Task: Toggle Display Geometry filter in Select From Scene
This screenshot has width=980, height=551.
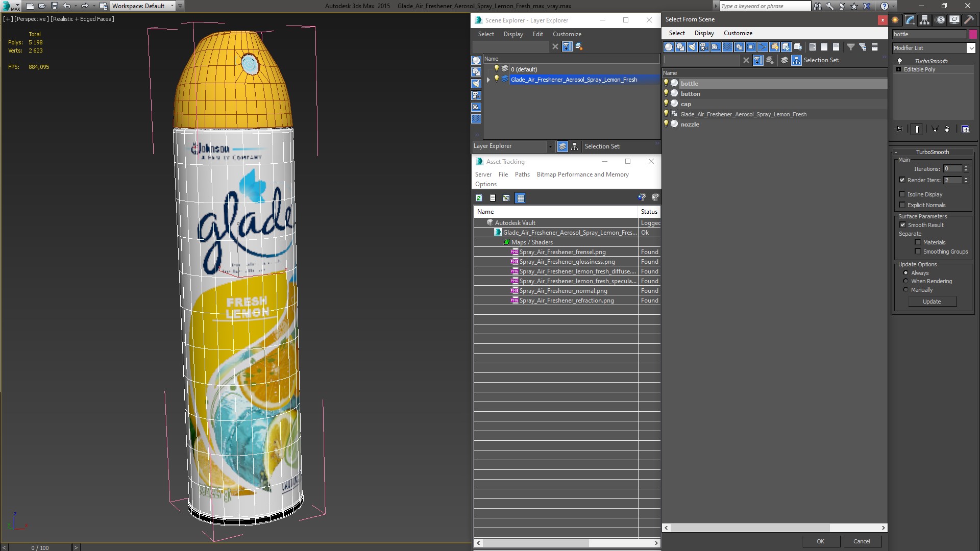Action: pyautogui.click(x=669, y=47)
